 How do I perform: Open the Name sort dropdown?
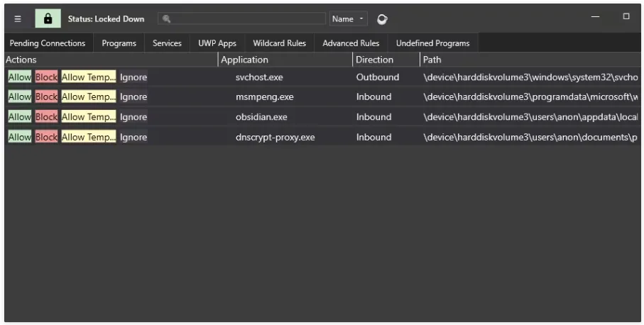349,19
